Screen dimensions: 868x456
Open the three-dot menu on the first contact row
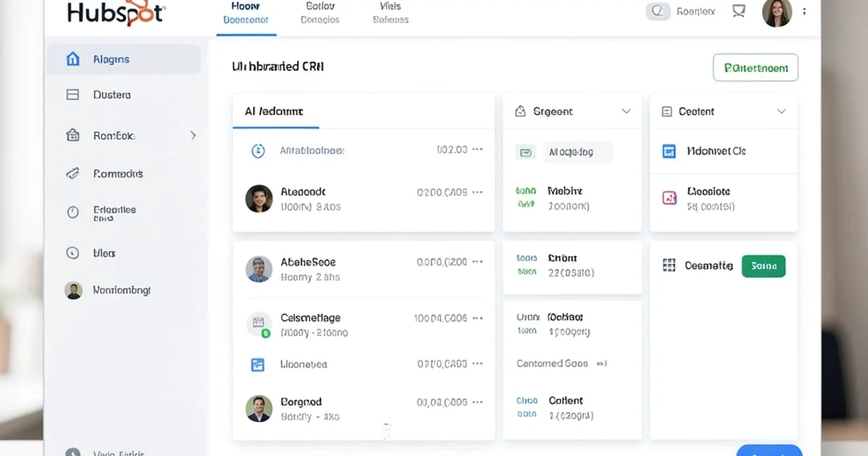pyautogui.click(x=477, y=150)
